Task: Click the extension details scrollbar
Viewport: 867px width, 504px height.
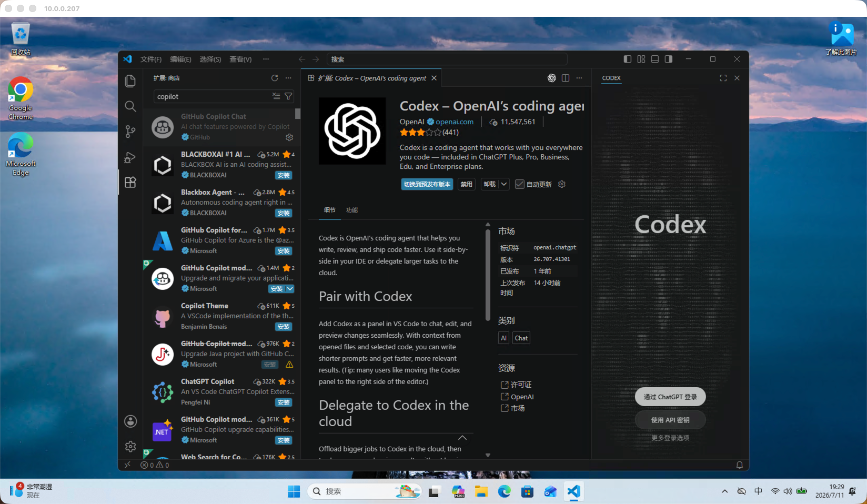Action: coord(488,274)
